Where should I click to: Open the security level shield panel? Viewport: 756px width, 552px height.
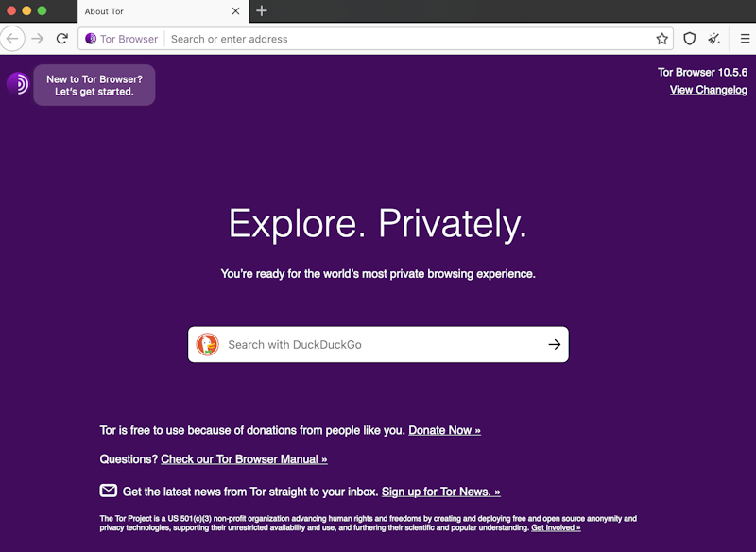(x=689, y=39)
